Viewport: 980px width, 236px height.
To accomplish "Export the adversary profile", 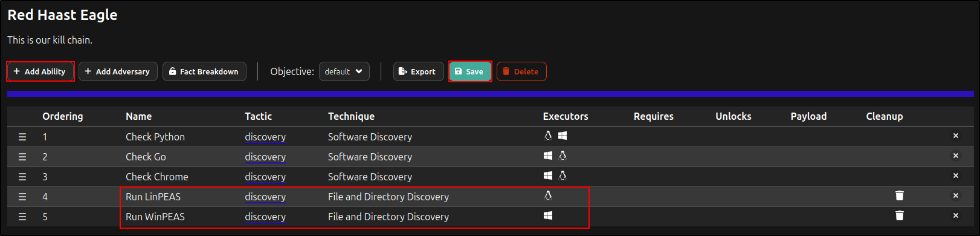I will tap(418, 71).
